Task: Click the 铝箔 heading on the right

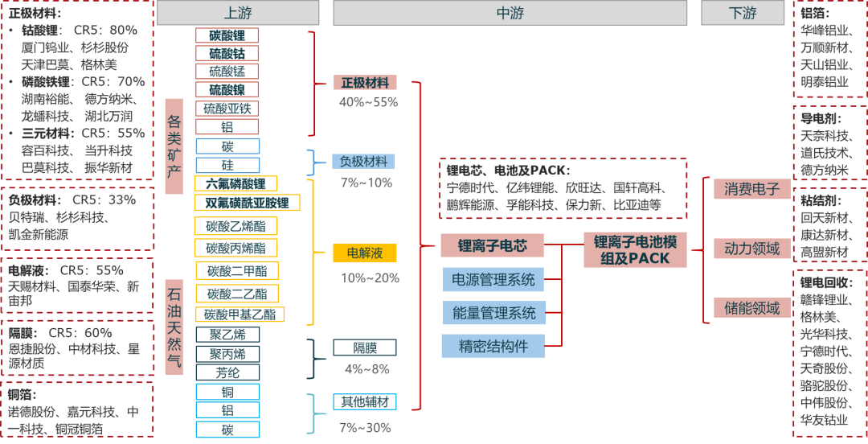Action: (x=816, y=14)
